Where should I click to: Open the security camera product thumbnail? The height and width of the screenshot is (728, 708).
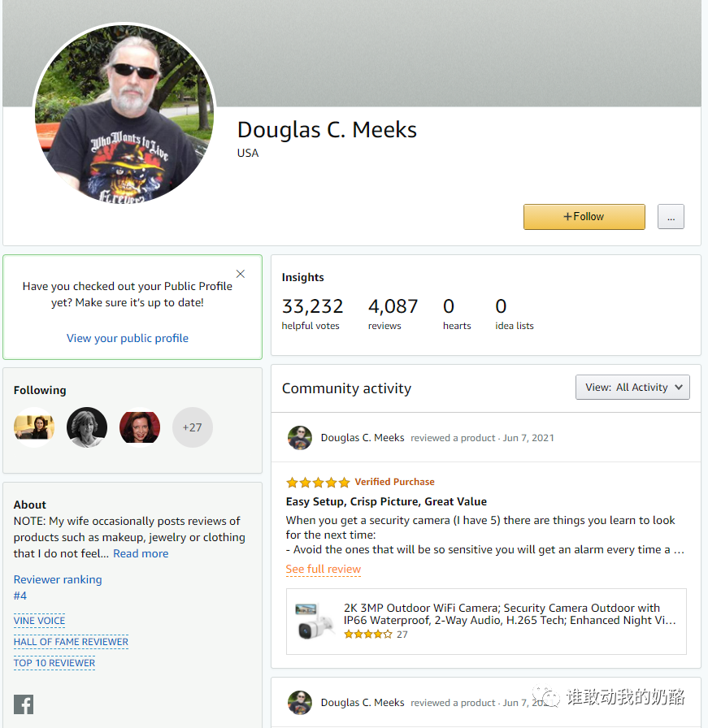pyautogui.click(x=315, y=621)
